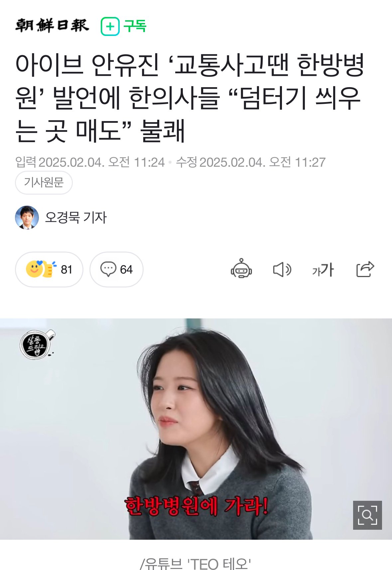The height and width of the screenshot is (570, 392).
Task: Open reporter 오경묵 기자 profile
Action: tap(76, 217)
